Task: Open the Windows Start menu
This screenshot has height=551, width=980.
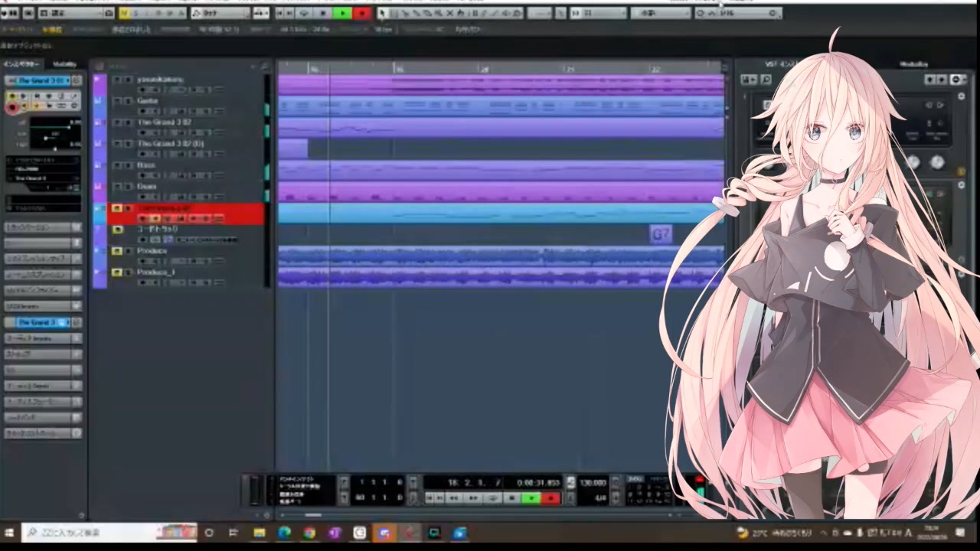Action: pos(10,533)
